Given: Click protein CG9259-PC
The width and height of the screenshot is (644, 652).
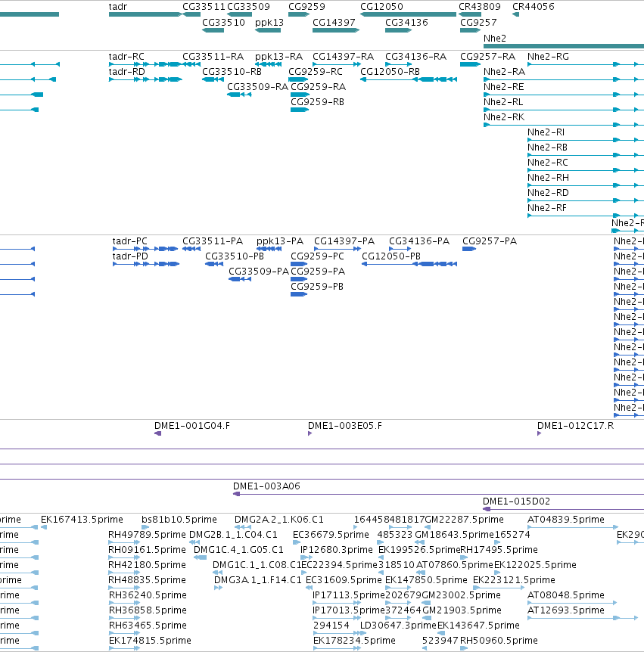Looking at the screenshot, I should point(317,256).
